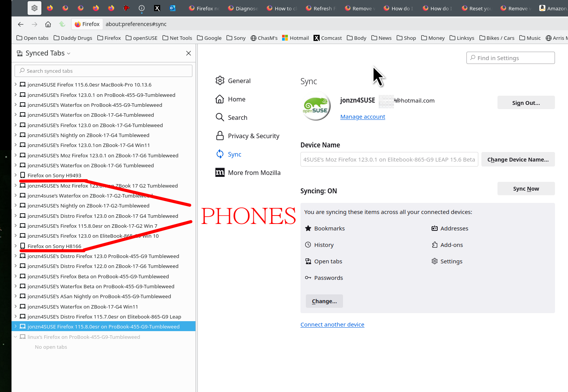Switch to the "Refresh F" tab
The image size is (568, 392).
click(321, 8)
